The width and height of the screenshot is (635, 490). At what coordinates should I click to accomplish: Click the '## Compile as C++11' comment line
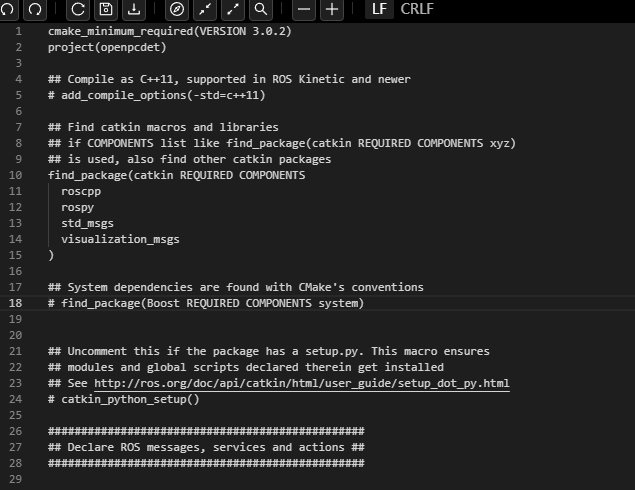(229, 79)
